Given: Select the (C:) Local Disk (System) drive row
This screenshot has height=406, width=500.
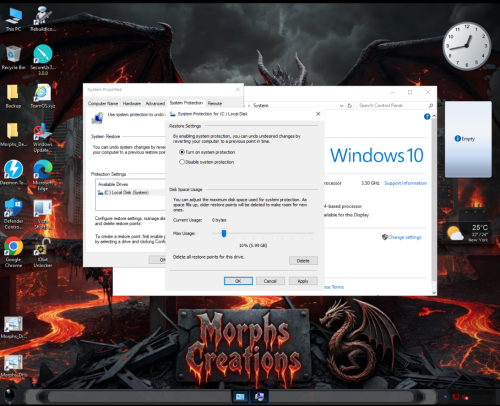Looking at the screenshot, I should (x=131, y=192).
